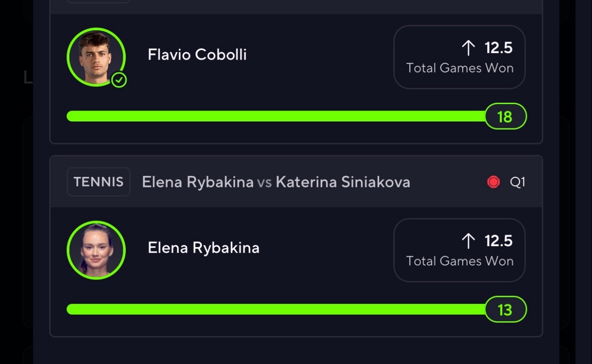Screen dimensions: 592x364
Task: Click Rybakina's Total Games Won label
Action: point(460,261)
